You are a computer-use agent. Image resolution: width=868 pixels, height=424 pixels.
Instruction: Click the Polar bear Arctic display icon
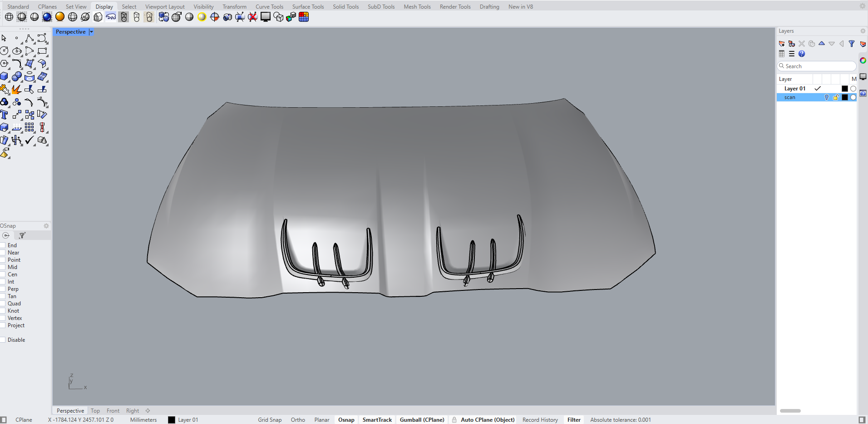point(111,17)
